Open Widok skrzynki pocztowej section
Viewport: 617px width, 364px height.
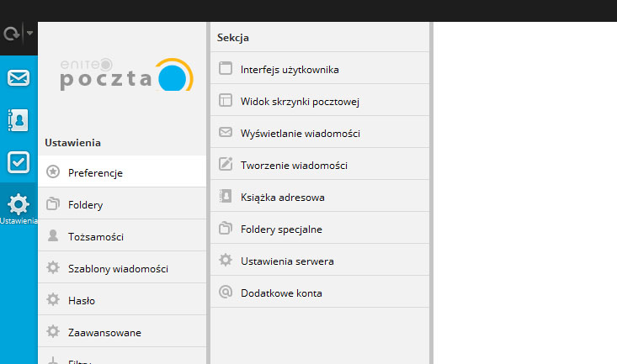(320, 100)
